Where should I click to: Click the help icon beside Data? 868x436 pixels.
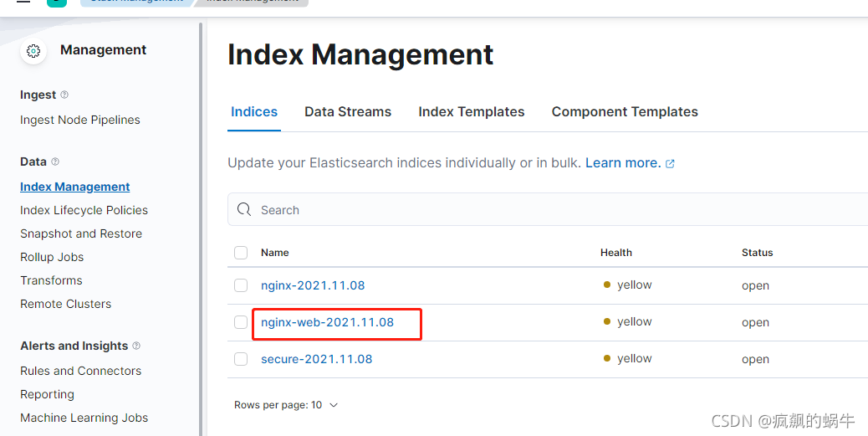55,162
